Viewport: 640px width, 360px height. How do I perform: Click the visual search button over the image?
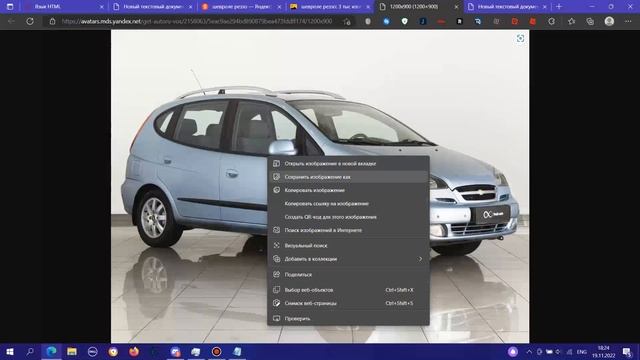coord(520,38)
